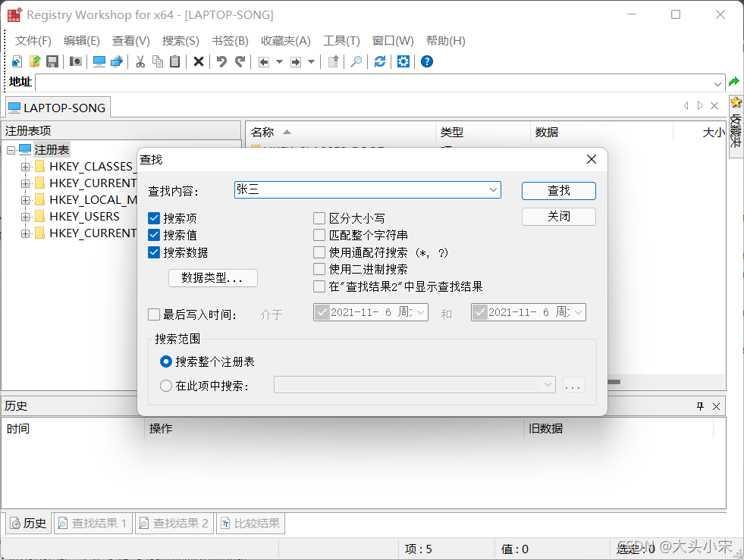Screen dimensions: 744x560
Task: Open the 搜索(S) menu
Action: 181,41
